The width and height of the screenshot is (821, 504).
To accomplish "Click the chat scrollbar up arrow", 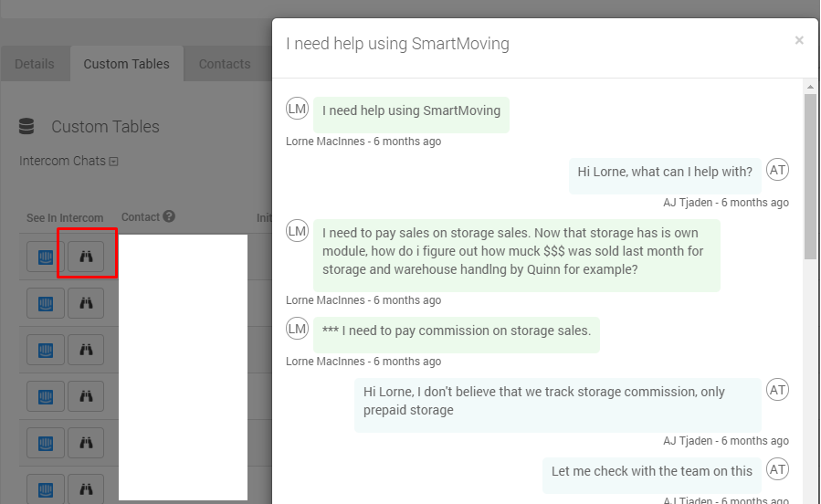I will click(x=811, y=87).
